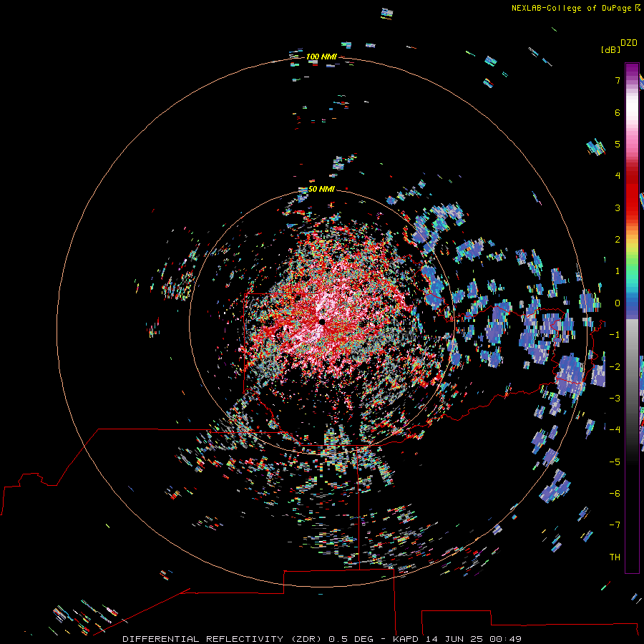The height and width of the screenshot is (644, 644).
Task: Click the black radar site dot at center
Action: pos(322,322)
